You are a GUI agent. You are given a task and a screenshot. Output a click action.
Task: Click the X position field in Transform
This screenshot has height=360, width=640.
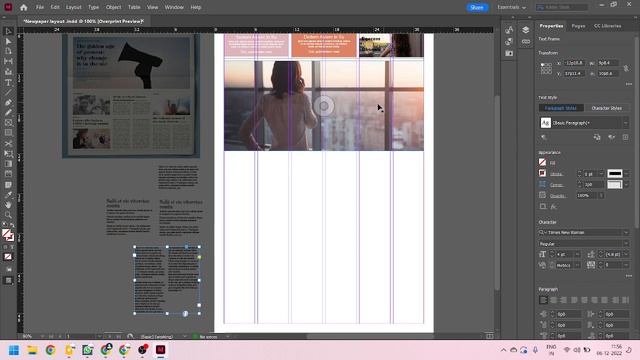575,63
